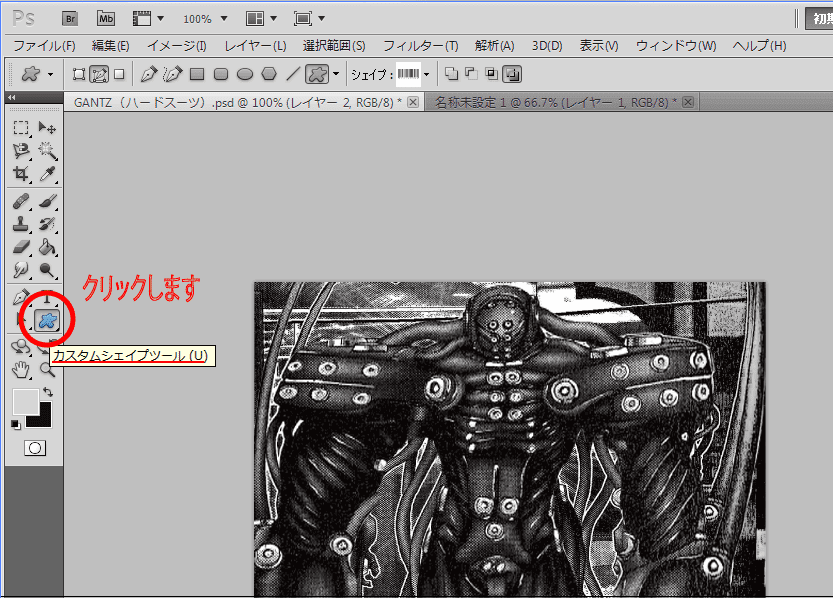
Task: Select the History Brush tool
Action: click(47, 225)
